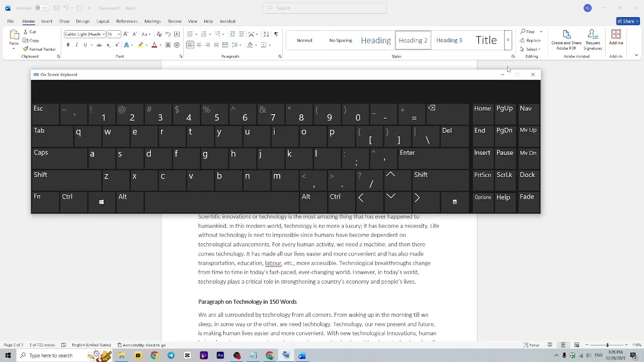Screen dimensions: 644x362
Task: Click Replace in Editing group
Action: click(x=531, y=41)
